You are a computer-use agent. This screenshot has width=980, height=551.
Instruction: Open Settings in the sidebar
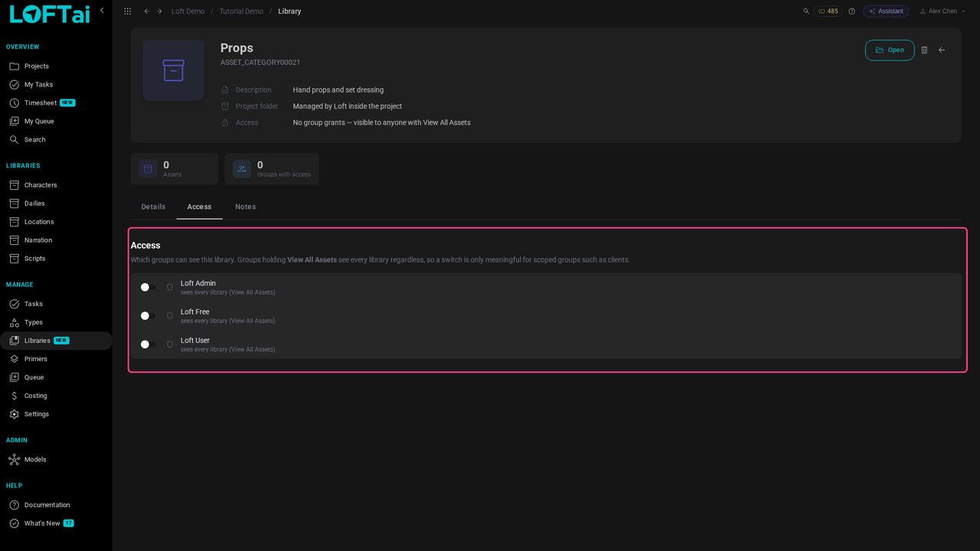(x=56, y=414)
